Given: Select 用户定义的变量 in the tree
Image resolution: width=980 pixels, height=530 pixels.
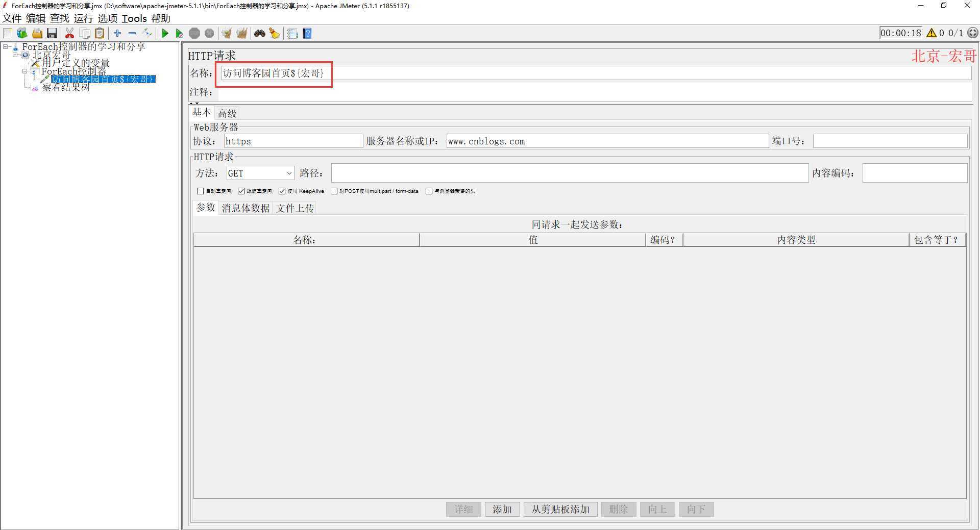Looking at the screenshot, I should (76, 63).
